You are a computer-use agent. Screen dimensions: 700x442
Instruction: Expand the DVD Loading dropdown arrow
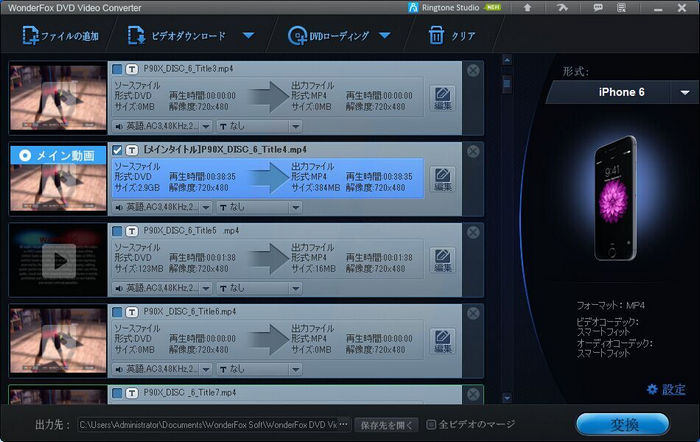pos(385,35)
